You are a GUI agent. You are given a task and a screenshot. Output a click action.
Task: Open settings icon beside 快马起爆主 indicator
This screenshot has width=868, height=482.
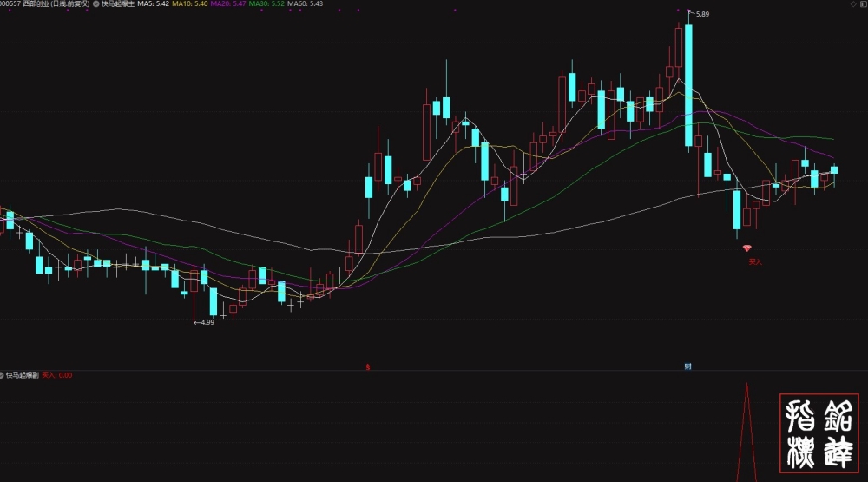tap(96, 3)
